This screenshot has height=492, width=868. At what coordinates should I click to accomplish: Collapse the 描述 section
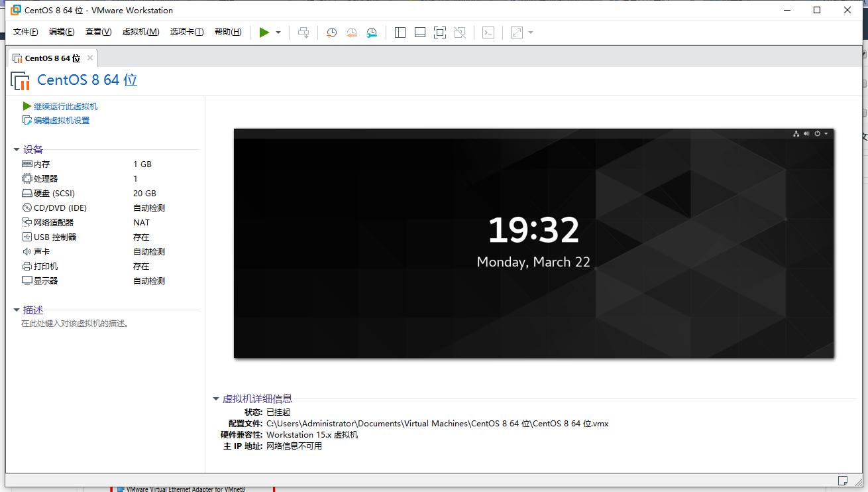16,310
